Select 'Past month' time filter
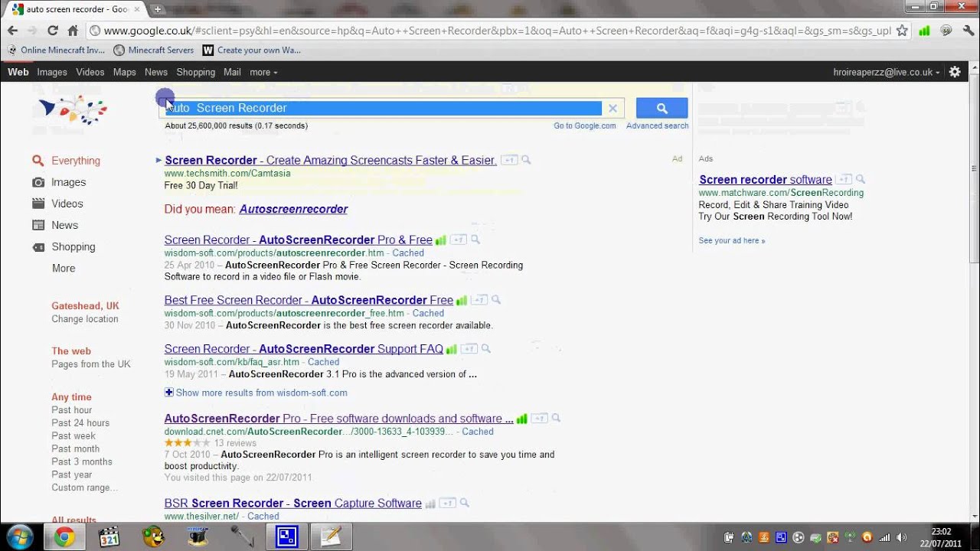This screenshot has width=980, height=551. pos(75,448)
